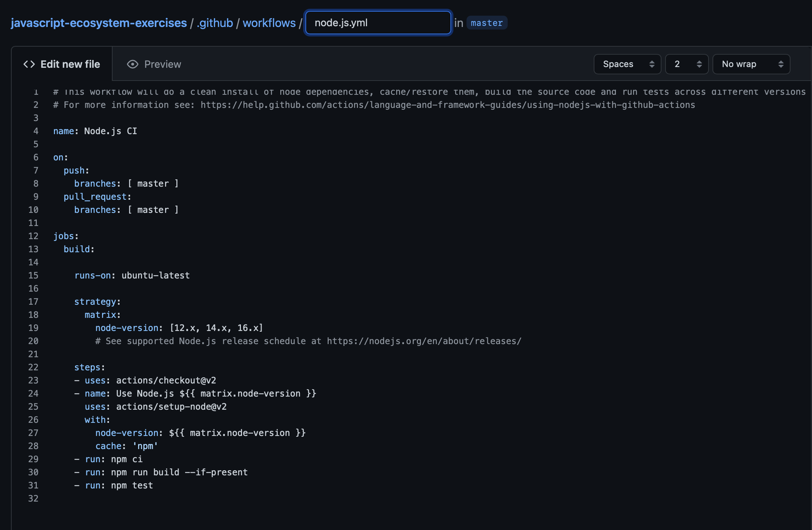
Task: Click the 'push:' key on line 7
Action: [x=76, y=171]
